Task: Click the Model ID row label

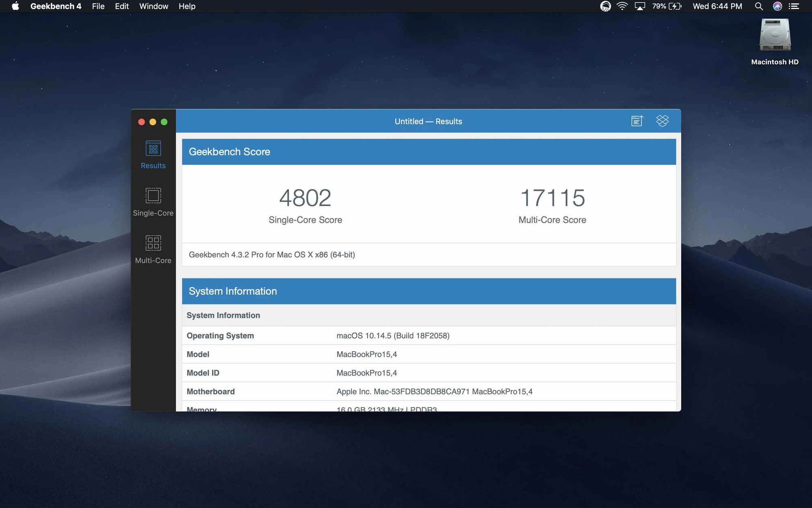Action: click(x=203, y=373)
